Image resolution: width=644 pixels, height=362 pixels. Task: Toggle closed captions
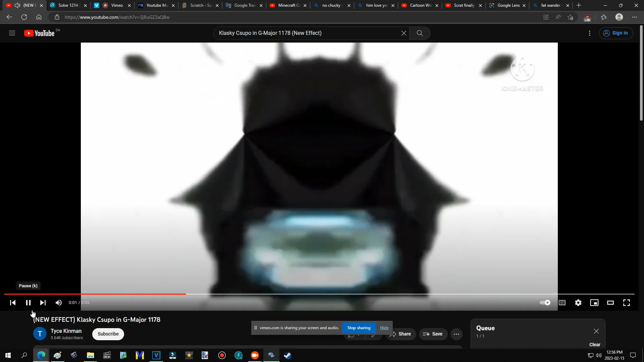pos(562,303)
